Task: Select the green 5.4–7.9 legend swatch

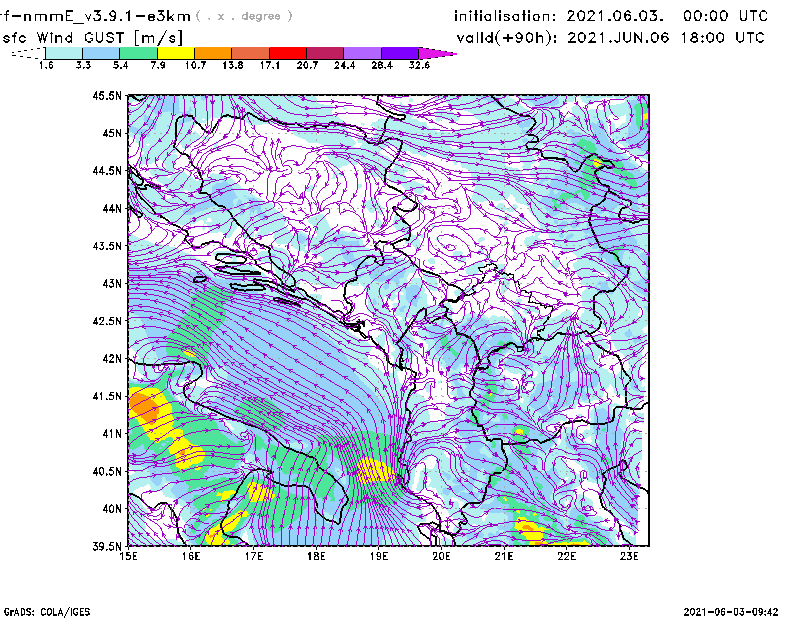Action: 139,53
